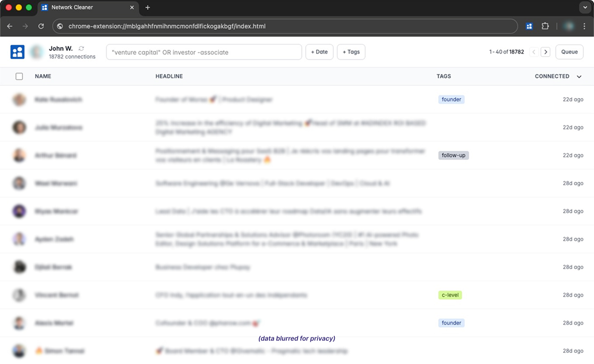
Task: Click the browser back arrow
Action: point(10,25)
